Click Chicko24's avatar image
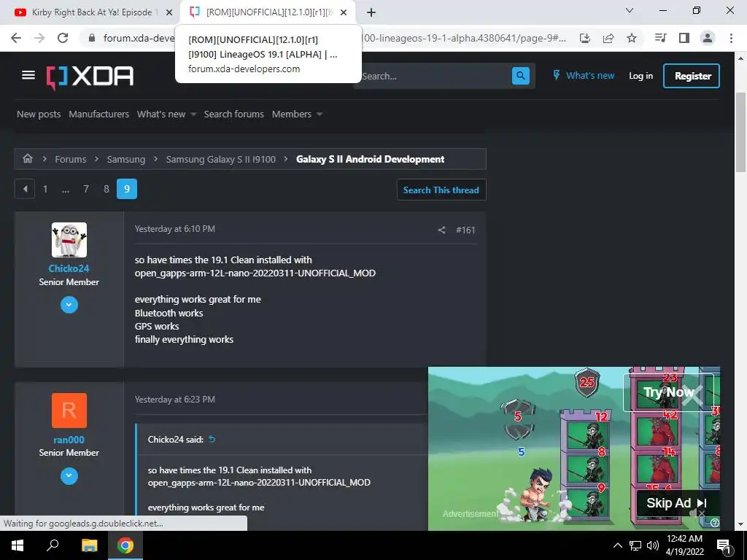This screenshot has height=560, width=747. point(69,239)
